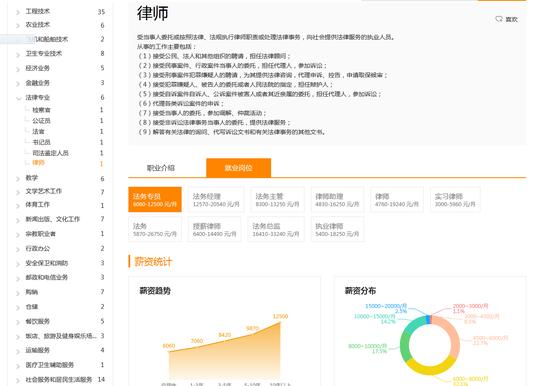The width and height of the screenshot is (550, 386).
Task: Click the 喜欢 heart icon
Action: [x=498, y=19]
